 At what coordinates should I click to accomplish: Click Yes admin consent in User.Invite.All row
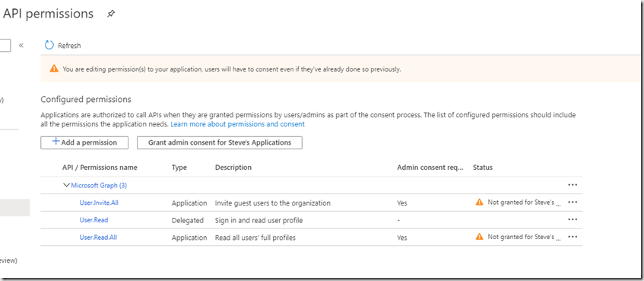[x=402, y=203]
